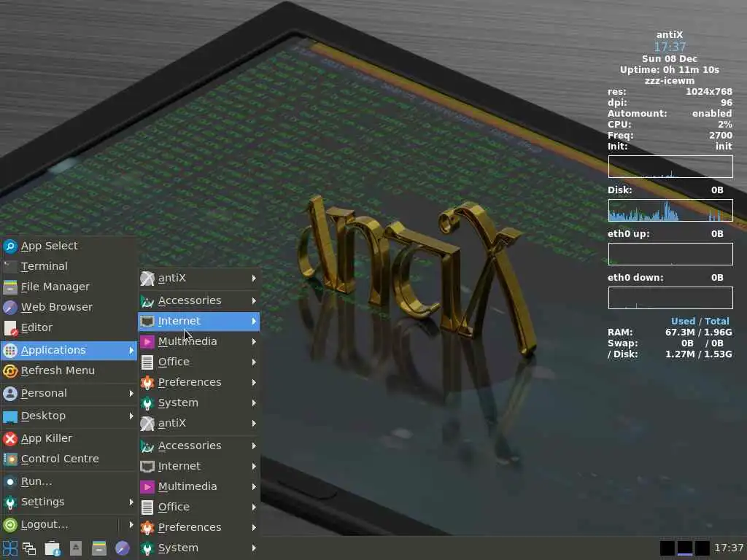
Task: Launch App Killer from the menu
Action: click(69, 438)
